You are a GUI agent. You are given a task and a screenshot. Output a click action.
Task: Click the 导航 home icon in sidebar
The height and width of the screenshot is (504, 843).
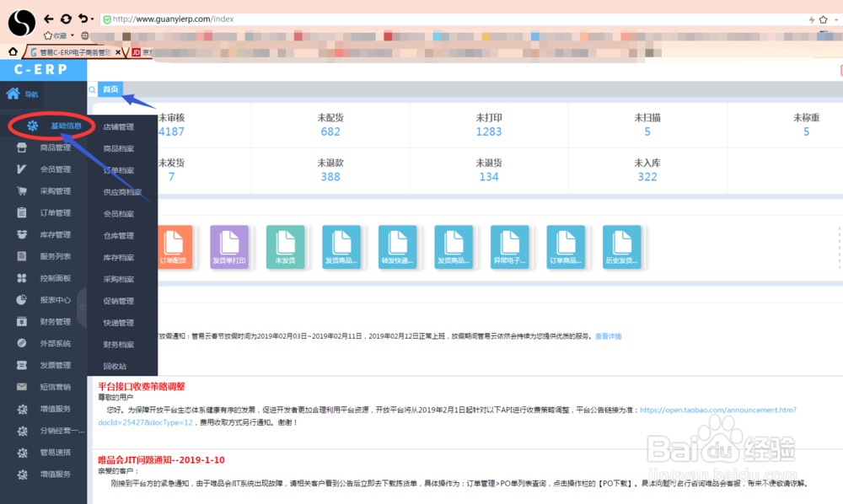pyautogui.click(x=13, y=94)
